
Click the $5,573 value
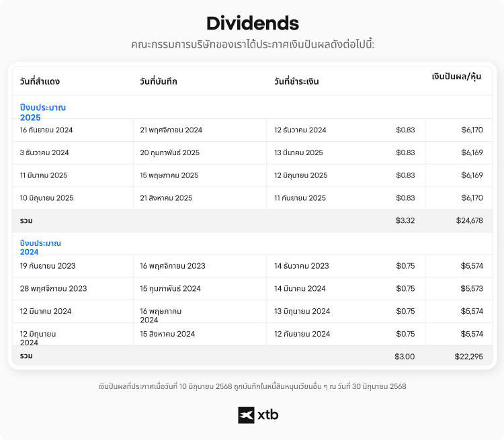pyautogui.click(x=472, y=289)
